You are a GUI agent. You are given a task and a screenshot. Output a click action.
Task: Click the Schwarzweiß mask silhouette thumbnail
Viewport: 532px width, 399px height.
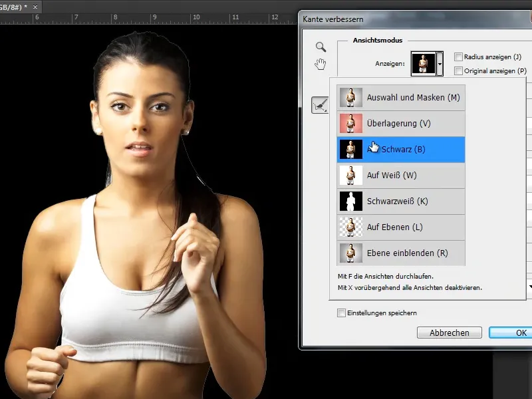(x=351, y=201)
